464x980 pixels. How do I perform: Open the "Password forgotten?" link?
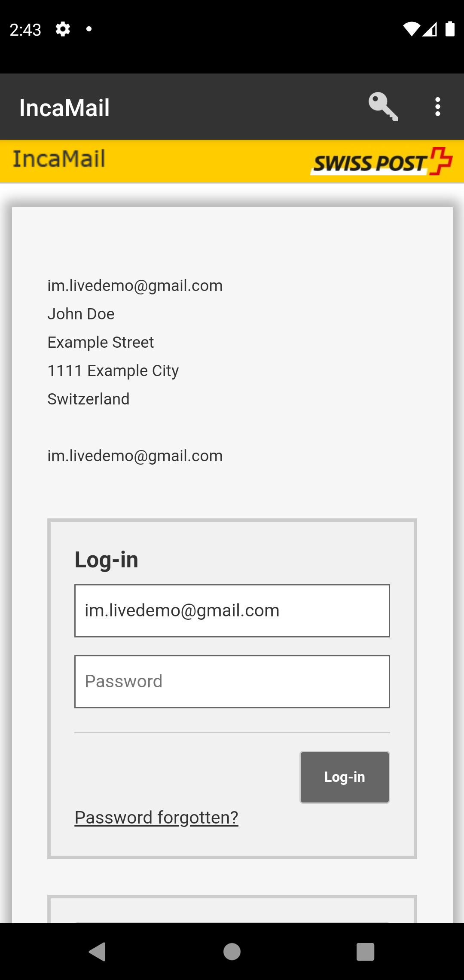pos(156,818)
